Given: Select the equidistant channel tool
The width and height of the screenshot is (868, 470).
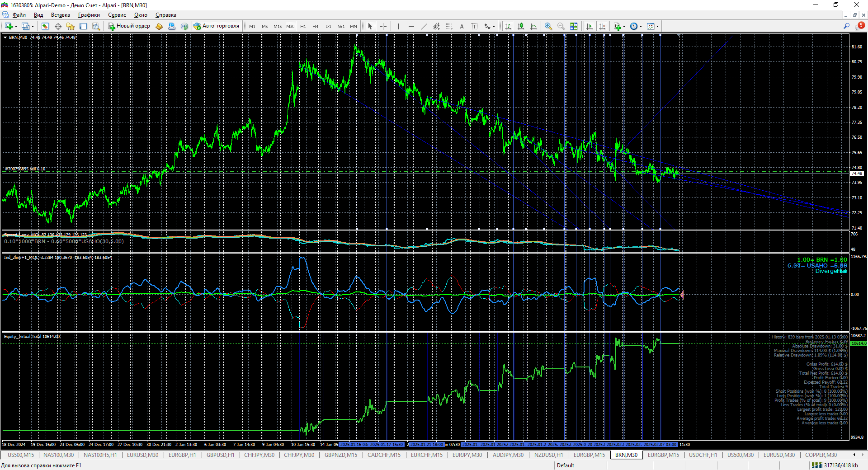Looking at the screenshot, I should point(436,26).
